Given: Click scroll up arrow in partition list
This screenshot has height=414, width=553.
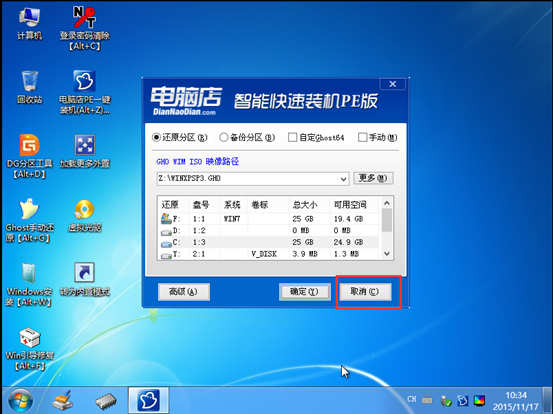Looking at the screenshot, I should [x=387, y=203].
